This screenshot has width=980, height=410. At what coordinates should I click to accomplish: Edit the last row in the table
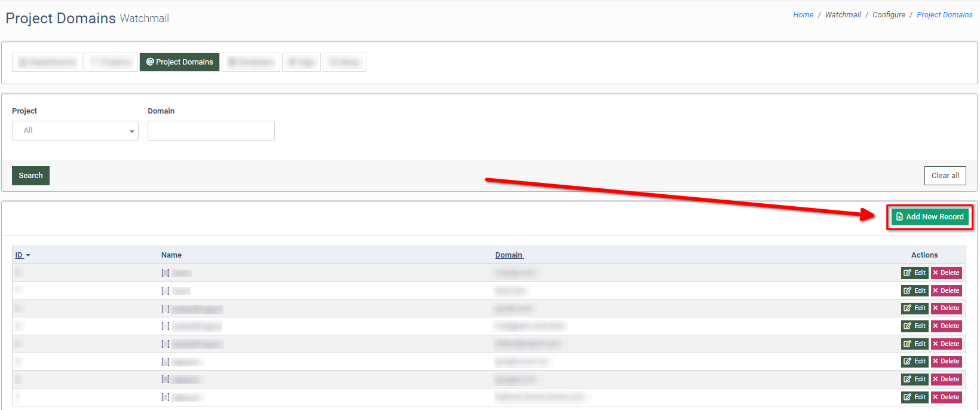914,397
